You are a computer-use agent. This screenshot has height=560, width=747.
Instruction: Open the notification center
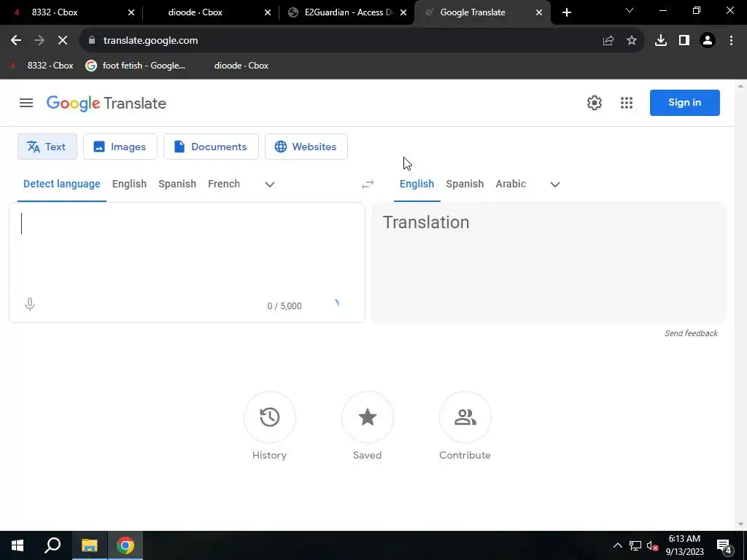point(724,545)
